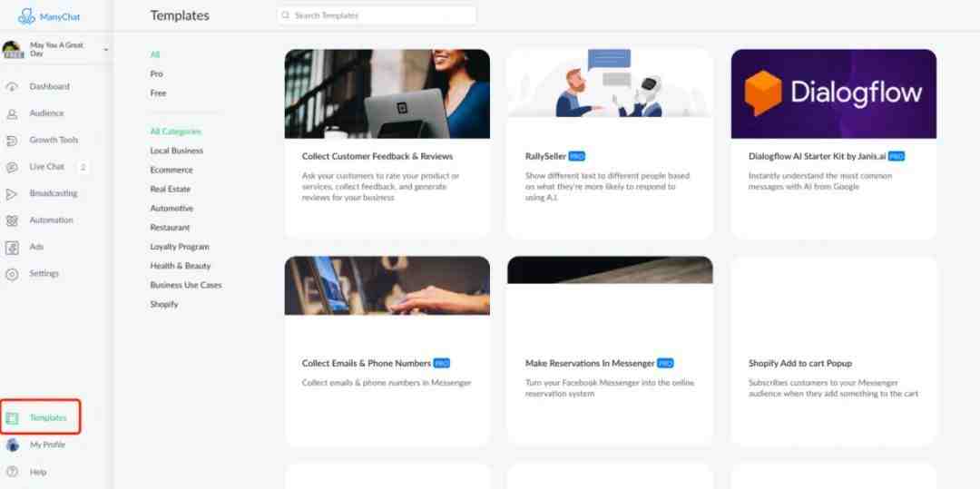The image size is (980, 489).
Task: Click the Ads sidebar icon
Action: 12,248
